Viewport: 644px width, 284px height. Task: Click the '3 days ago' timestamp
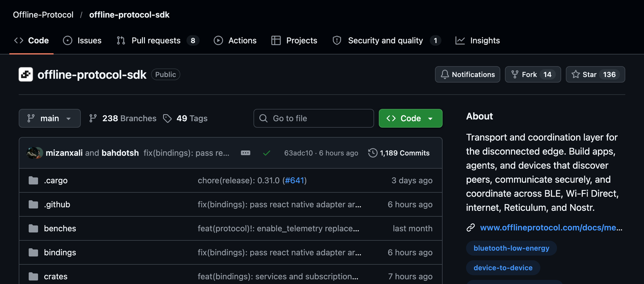click(412, 180)
